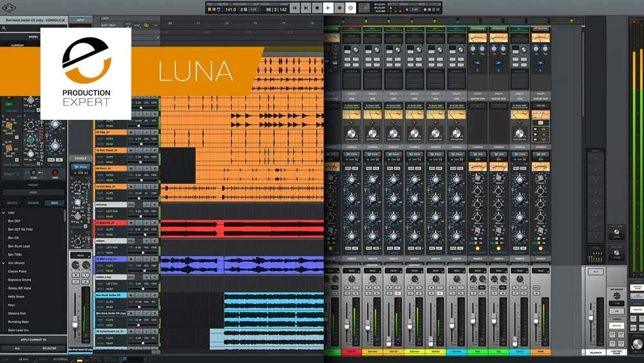Toggle loop playback in the transport bar
The height and width of the screenshot is (363, 644).
tap(350, 8)
